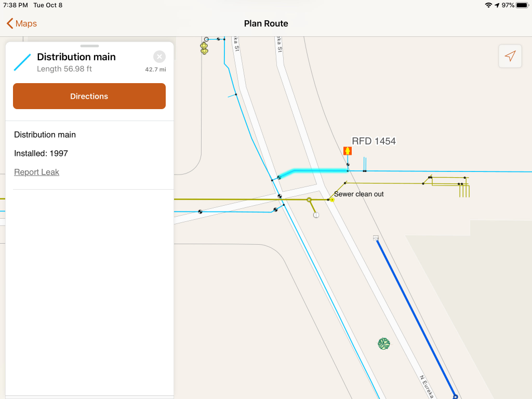Select the Sewer clean out label
Image resolution: width=532 pixels, height=399 pixels.
click(x=359, y=194)
